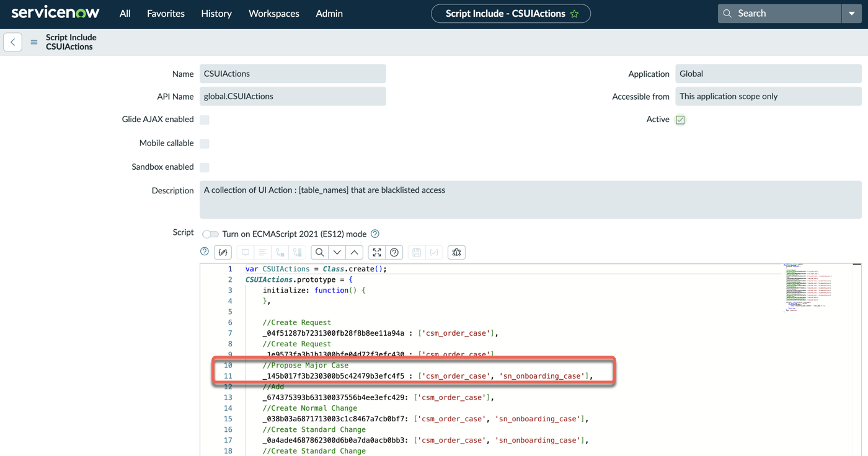Image resolution: width=868 pixels, height=456 pixels.
Task: Click the replace toolbar icon
Action: (x=280, y=252)
